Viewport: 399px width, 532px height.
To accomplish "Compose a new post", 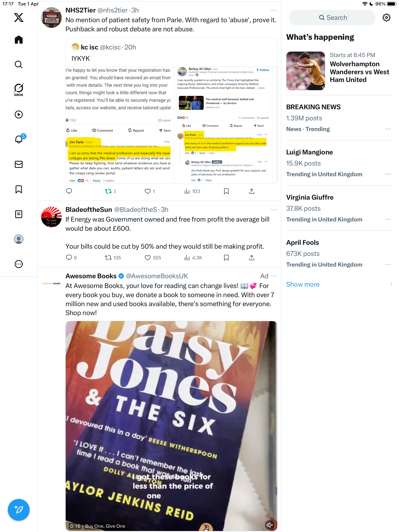I will tap(19, 510).
